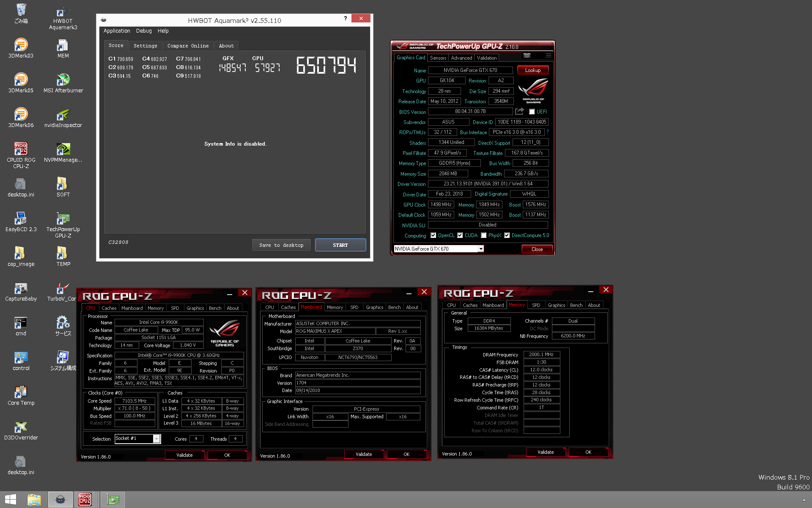Click the Aquamark help question mark button
This screenshot has height=508, width=812.
click(346, 18)
